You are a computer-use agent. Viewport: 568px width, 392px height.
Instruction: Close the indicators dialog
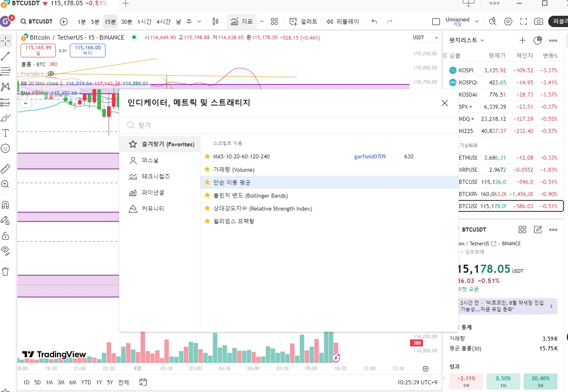pyautogui.click(x=445, y=103)
